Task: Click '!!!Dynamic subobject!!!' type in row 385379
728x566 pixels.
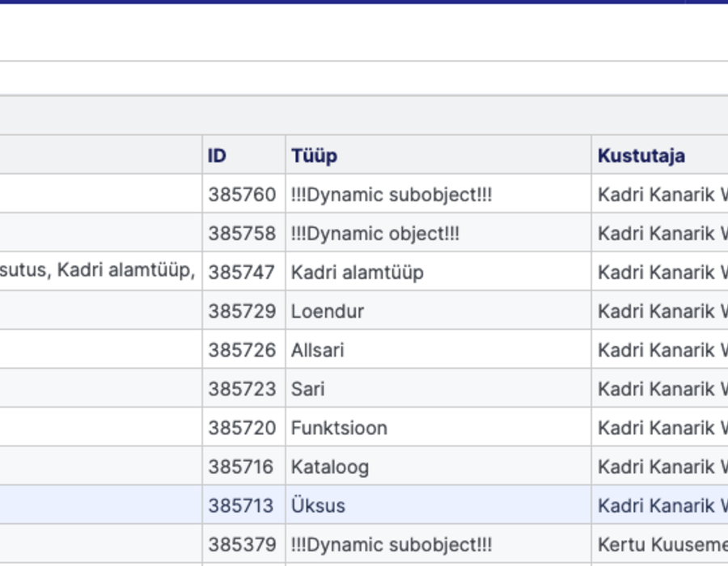Action: coord(438,545)
